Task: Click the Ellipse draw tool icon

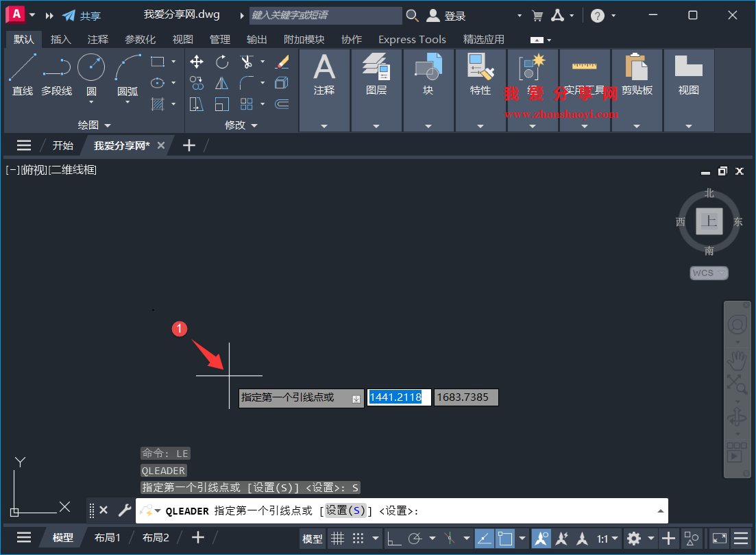Action: coord(158,83)
